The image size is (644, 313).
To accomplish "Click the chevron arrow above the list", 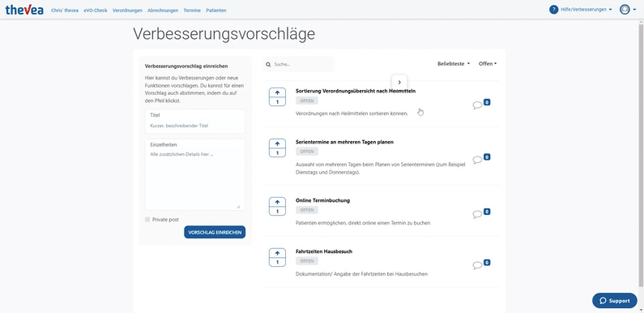I will (x=399, y=82).
